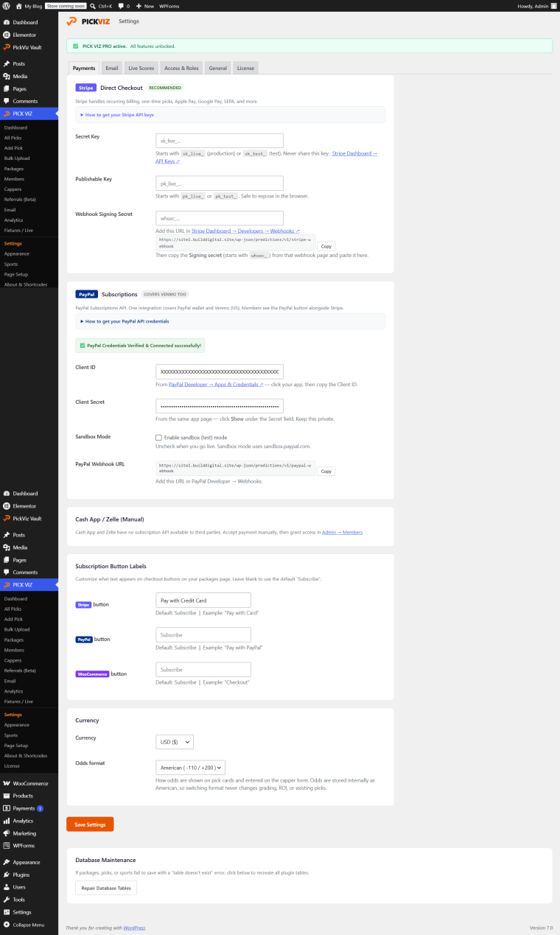
Task: Click the COVERS VENMO TOO label
Action: 167,294
